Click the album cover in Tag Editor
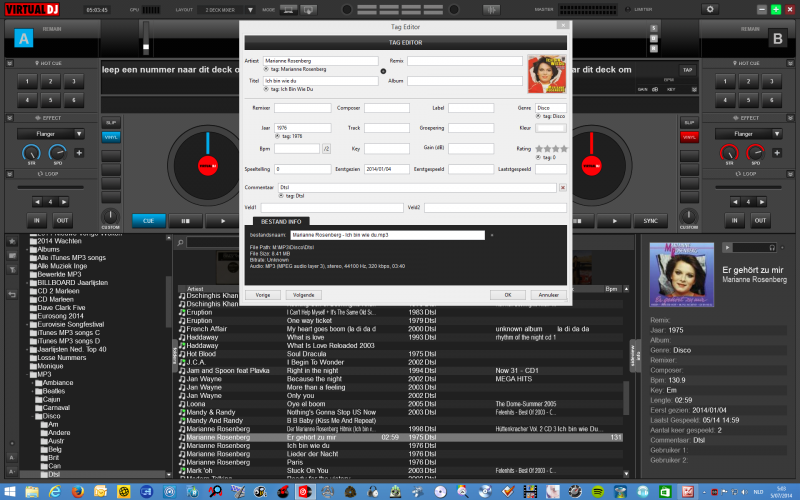Screen dimensions: 800x500 click(x=547, y=74)
